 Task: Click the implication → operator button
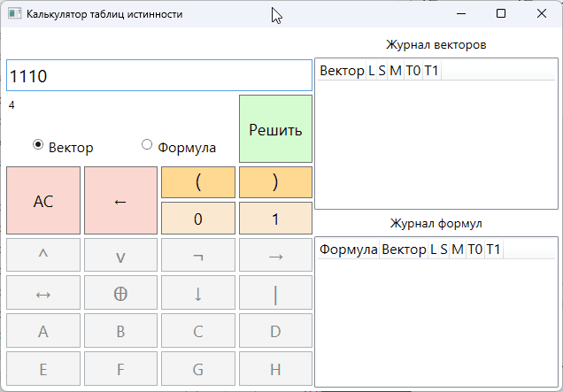275,255
